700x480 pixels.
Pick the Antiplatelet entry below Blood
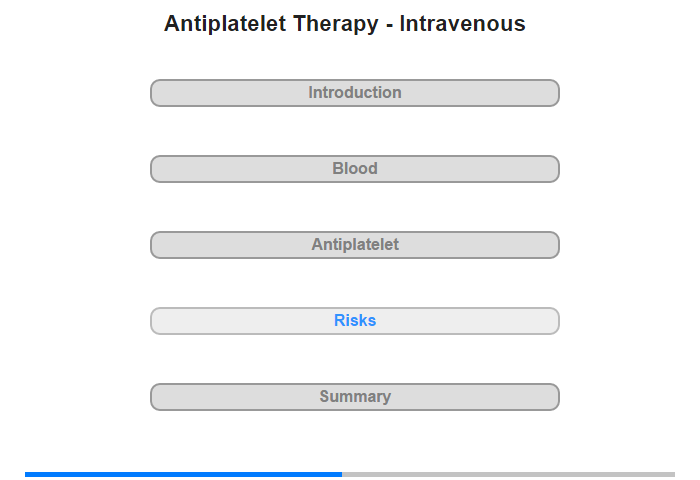pyautogui.click(x=354, y=245)
